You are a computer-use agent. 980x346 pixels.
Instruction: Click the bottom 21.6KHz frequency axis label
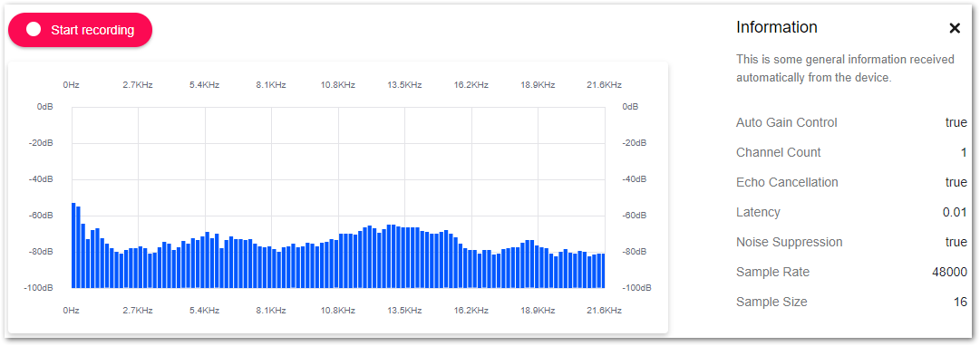click(605, 310)
